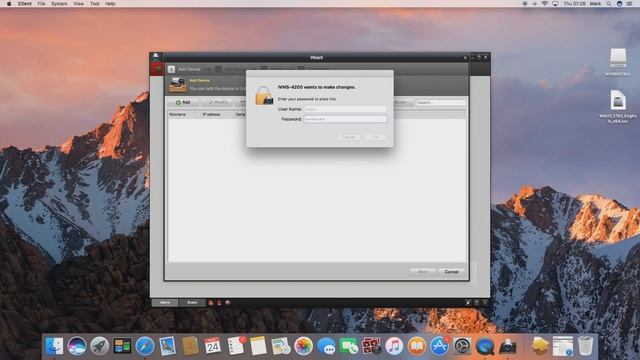Open Maps from the Dock
The image size is (640, 360).
(x=281, y=346)
